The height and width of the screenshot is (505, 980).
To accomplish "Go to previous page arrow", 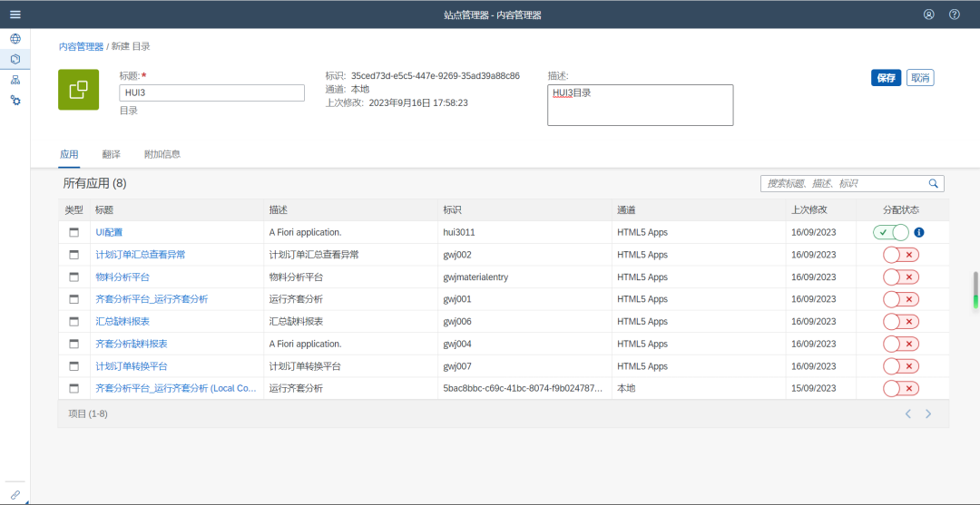I will pyautogui.click(x=908, y=413).
